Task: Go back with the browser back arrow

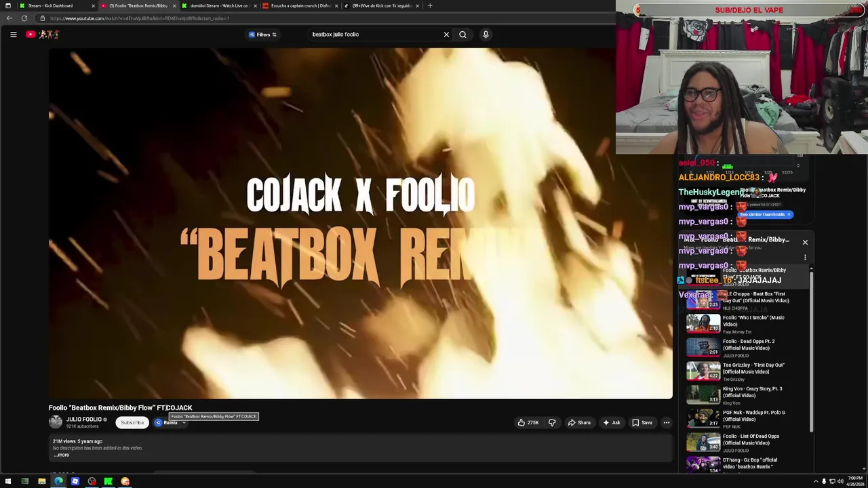Action: pyautogui.click(x=9, y=18)
